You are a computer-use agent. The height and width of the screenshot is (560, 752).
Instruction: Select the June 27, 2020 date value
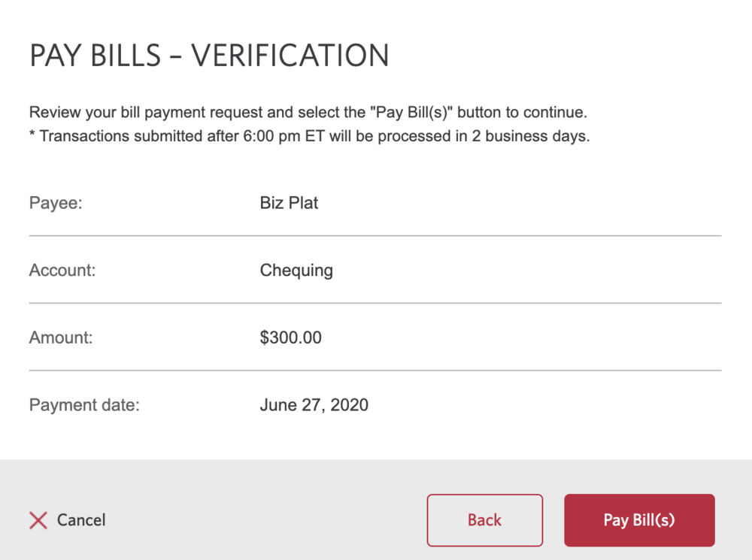pyautogui.click(x=314, y=406)
